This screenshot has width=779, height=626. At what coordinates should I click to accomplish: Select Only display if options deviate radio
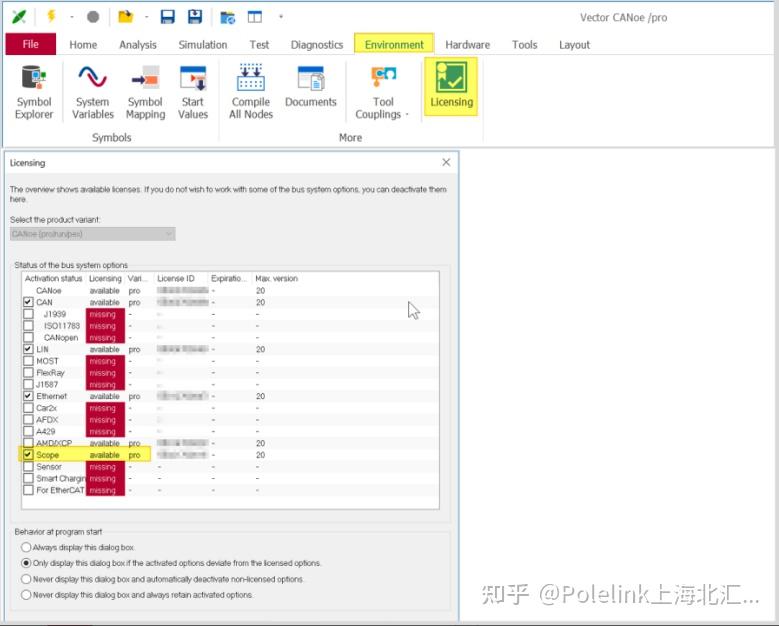click(26, 563)
